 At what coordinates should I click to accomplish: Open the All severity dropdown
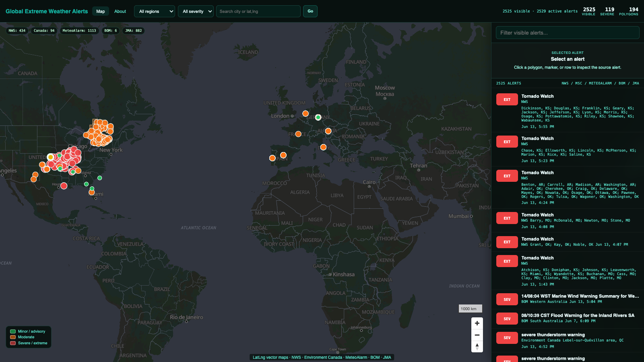coord(196,11)
